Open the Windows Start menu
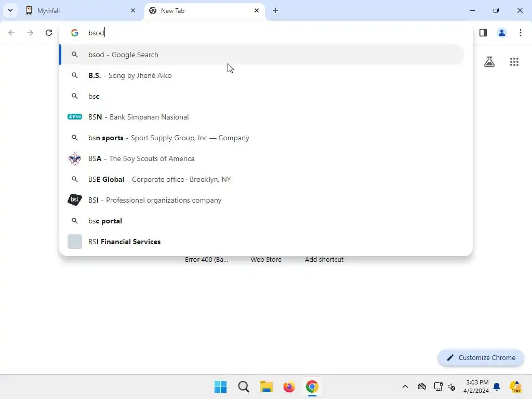Image resolution: width=532 pixels, height=399 pixels. coord(220,387)
